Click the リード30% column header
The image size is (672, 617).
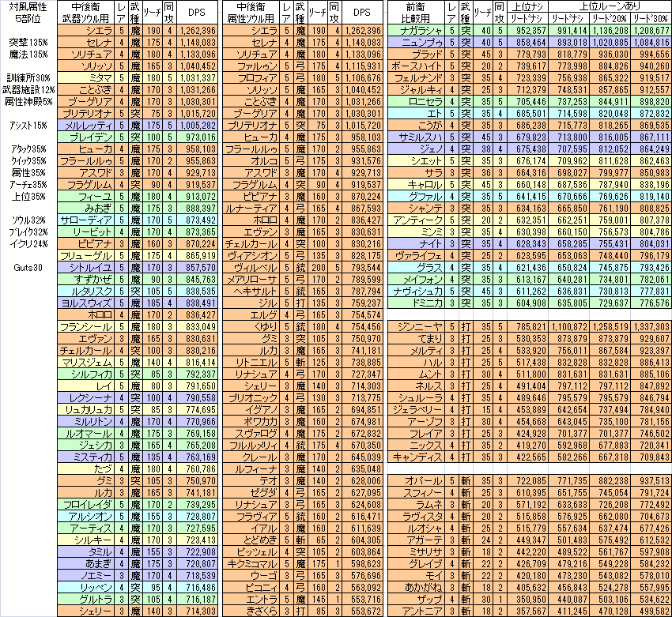tap(651, 18)
